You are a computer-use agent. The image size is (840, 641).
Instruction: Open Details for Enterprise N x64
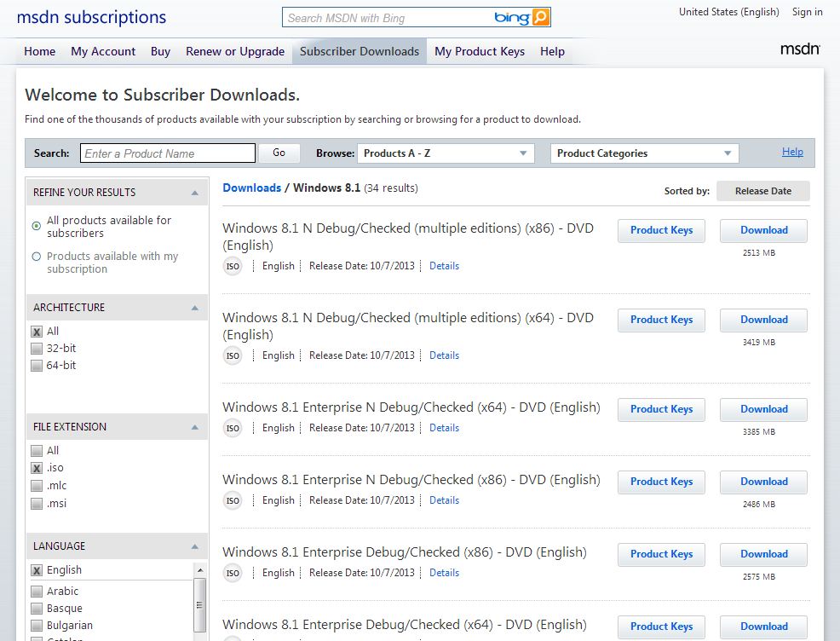click(x=444, y=428)
